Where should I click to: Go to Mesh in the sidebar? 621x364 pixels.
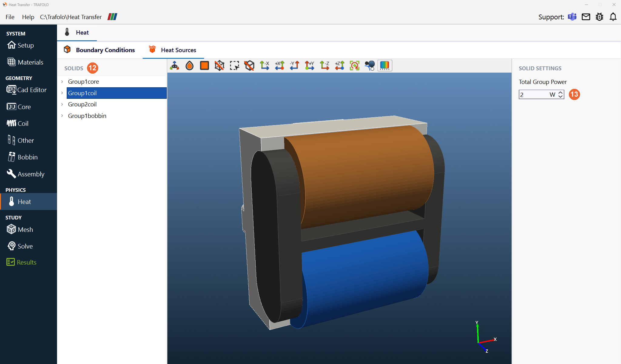(x=20, y=229)
